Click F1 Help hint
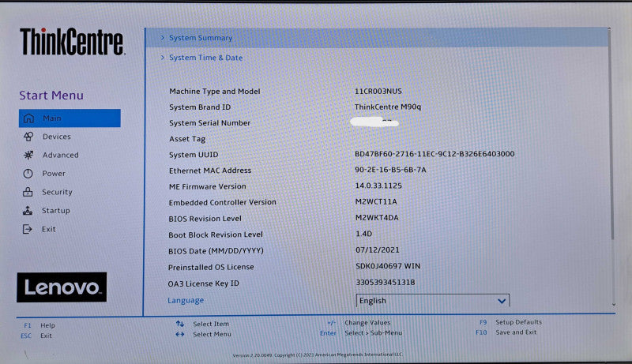The width and height of the screenshot is (632, 364). click(x=39, y=325)
